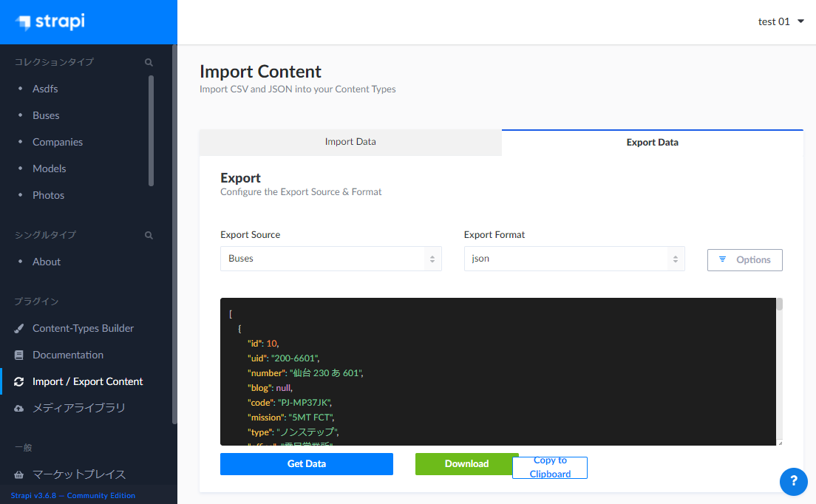
Task: Click the Get Data button
Action: [x=306, y=463]
